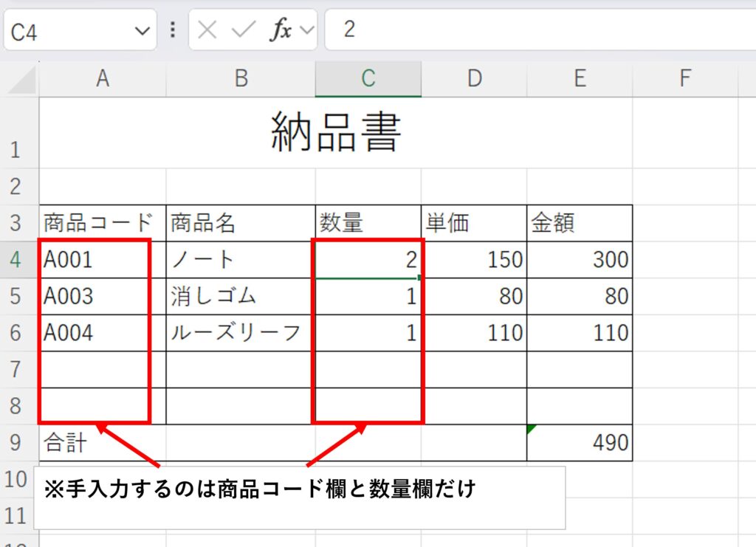756x547 pixels.
Task: Select the quantity cell in the ルーズリーフ row
Action: click(368, 333)
